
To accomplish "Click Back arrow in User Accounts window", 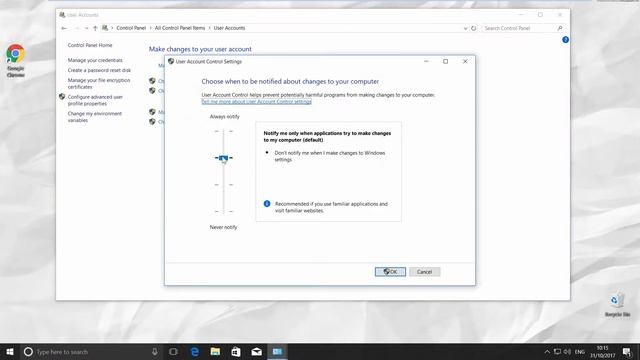I will coord(64,28).
